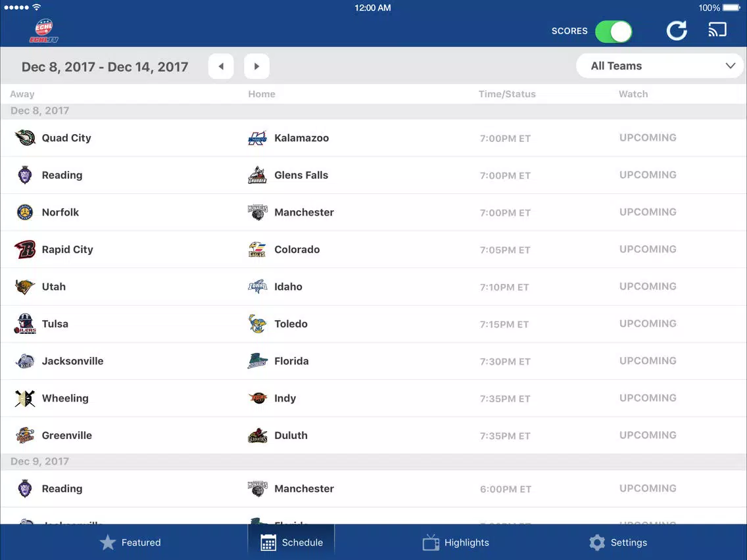Select the Greenville team name
Viewport: 747px width, 560px height.
tap(67, 435)
